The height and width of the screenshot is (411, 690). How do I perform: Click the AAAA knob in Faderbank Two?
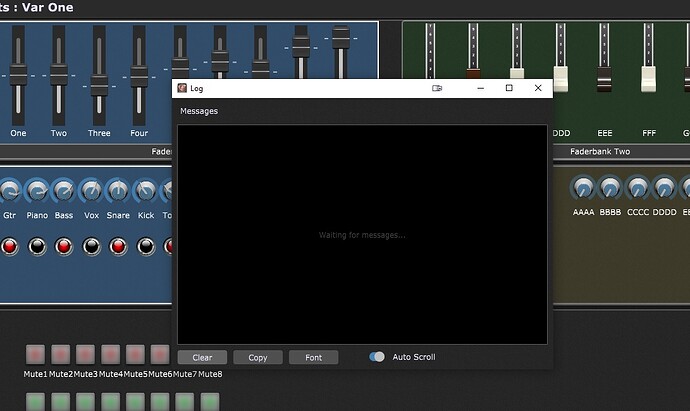tap(583, 188)
